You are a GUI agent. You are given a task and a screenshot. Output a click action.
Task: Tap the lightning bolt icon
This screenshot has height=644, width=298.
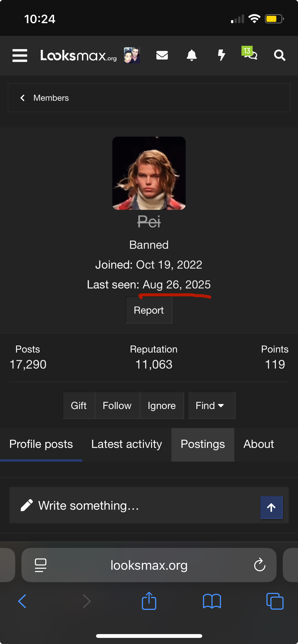point(221,55)
